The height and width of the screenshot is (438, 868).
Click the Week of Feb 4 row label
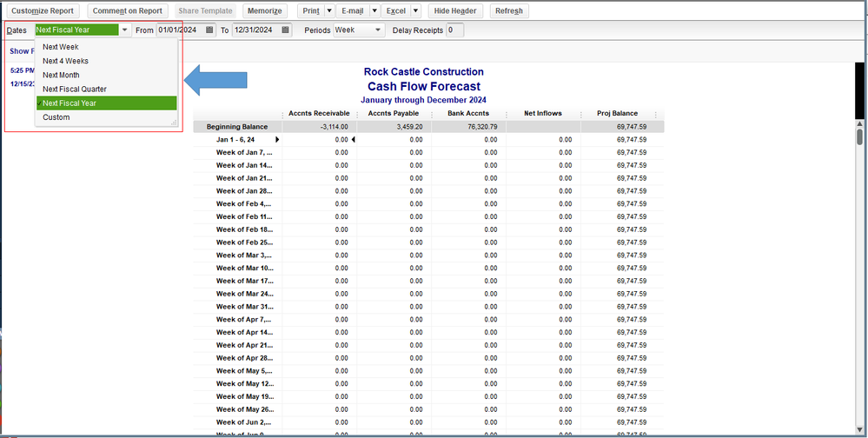point(244,203)
